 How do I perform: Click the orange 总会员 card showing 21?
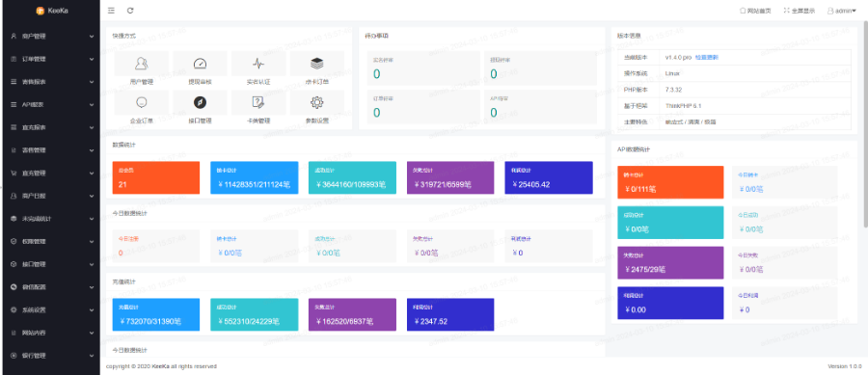(156, 177)
